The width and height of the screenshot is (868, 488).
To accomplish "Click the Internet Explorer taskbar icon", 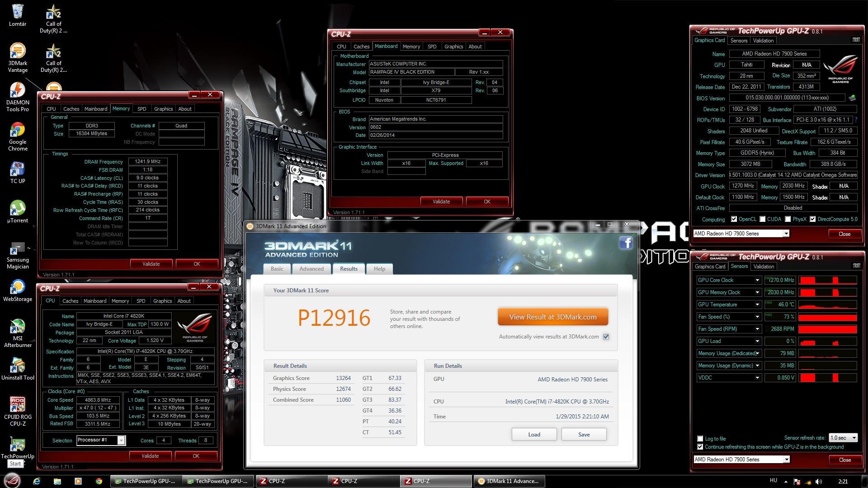I will coord(37,481).
